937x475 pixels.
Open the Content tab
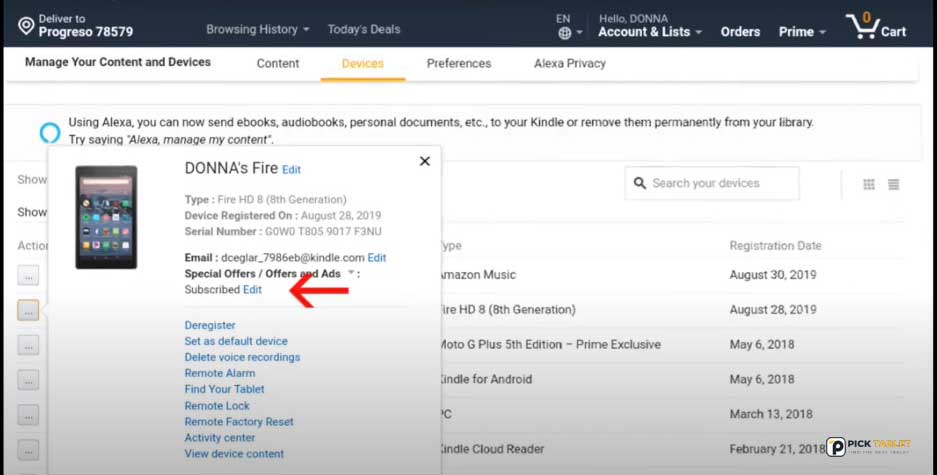(278, 63)
